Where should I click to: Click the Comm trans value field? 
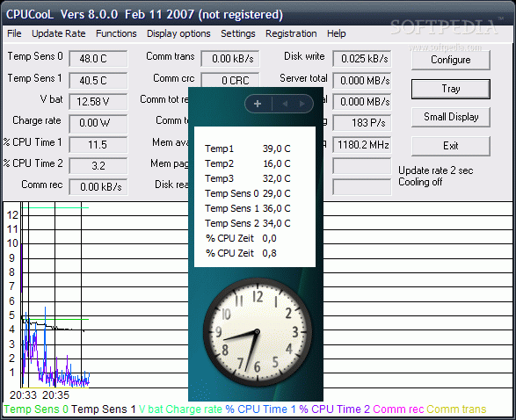tap(230, 59)
